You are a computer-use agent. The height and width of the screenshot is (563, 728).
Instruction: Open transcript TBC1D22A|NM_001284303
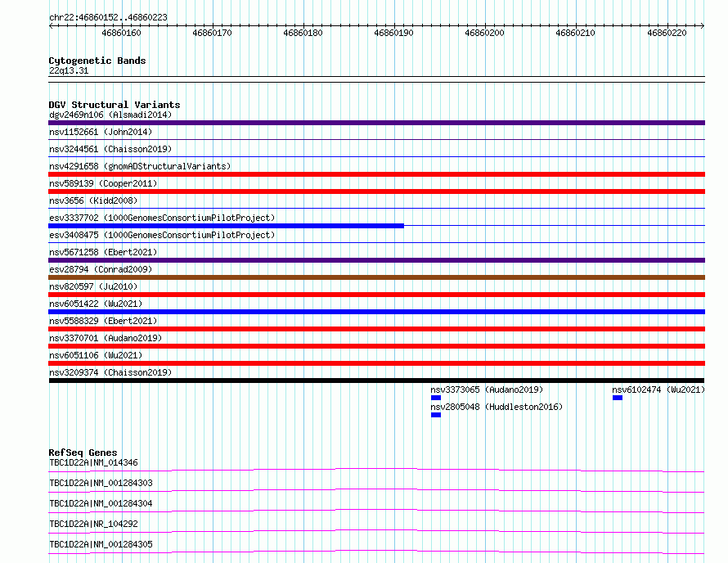coord(101,483)
